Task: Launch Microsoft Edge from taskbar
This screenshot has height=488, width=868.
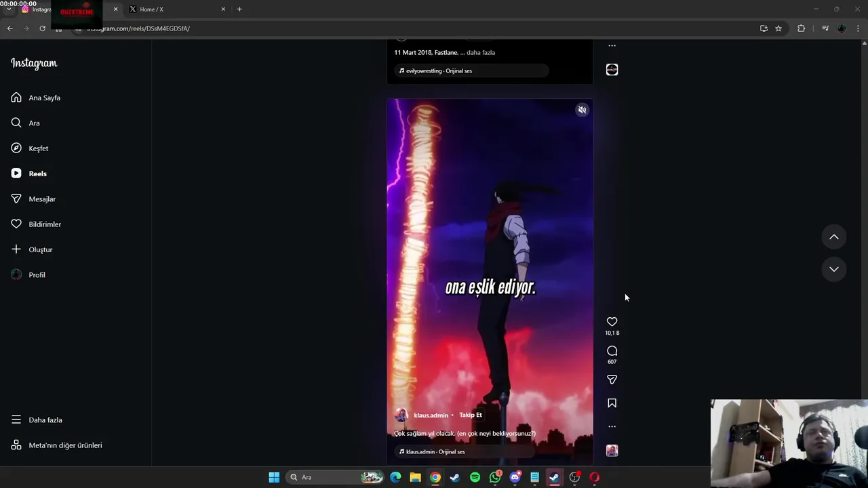Action: point(395,477)
